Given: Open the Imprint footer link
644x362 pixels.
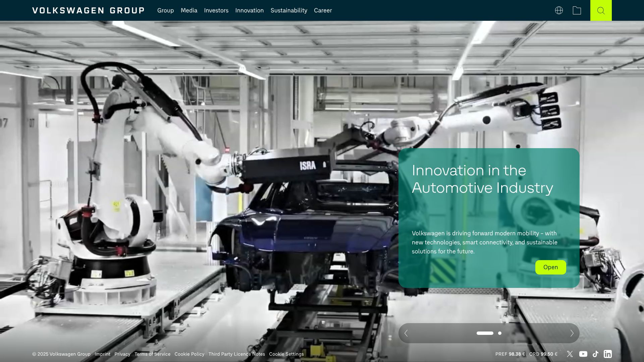Looking at the screenshot, I should [x=102, y=354].
